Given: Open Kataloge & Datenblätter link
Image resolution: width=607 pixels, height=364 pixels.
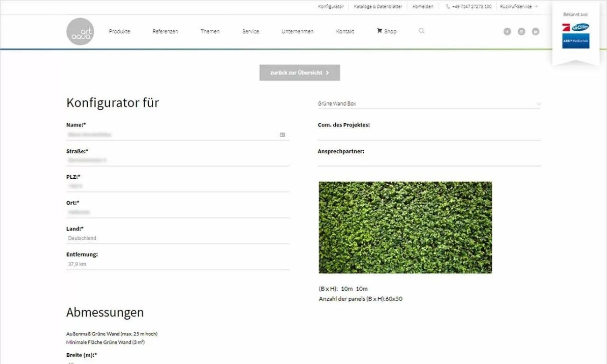Looking at the screenshot, I should 378,7.
